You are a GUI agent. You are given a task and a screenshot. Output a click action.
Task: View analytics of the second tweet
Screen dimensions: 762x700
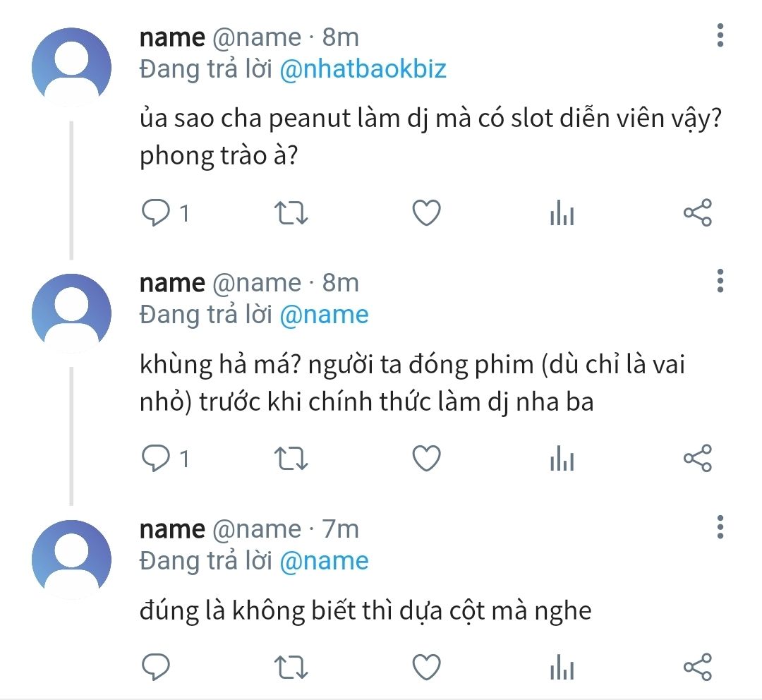562,460
